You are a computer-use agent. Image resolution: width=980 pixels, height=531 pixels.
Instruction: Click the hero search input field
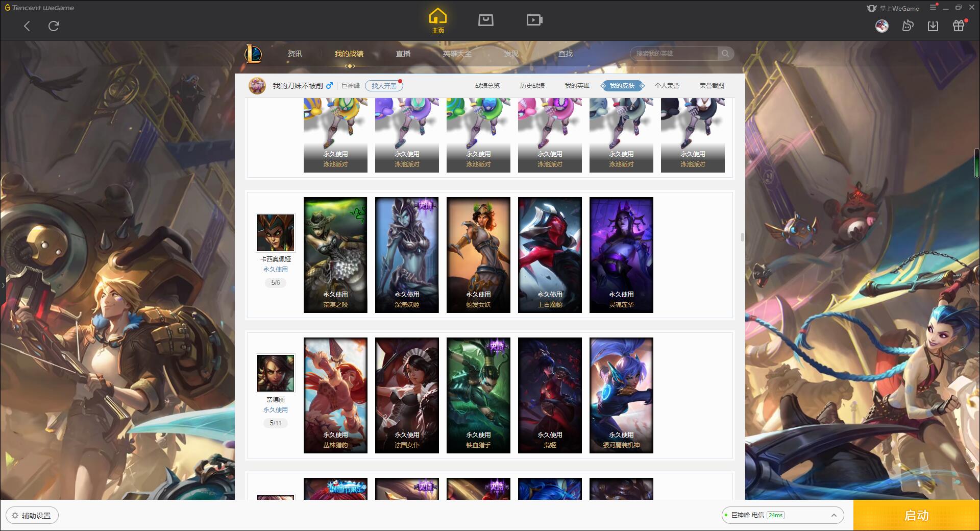pyautogui.click(x=674, y=54)
